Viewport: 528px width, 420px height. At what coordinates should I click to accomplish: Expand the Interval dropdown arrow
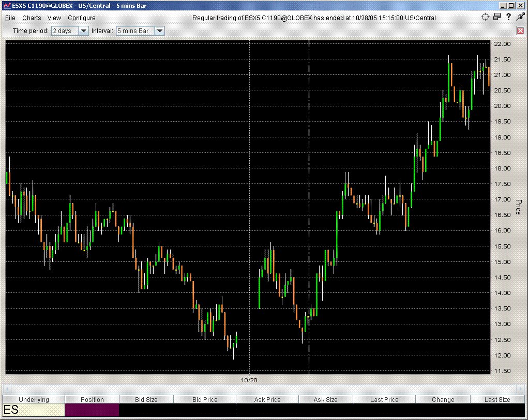pos(160,31)
